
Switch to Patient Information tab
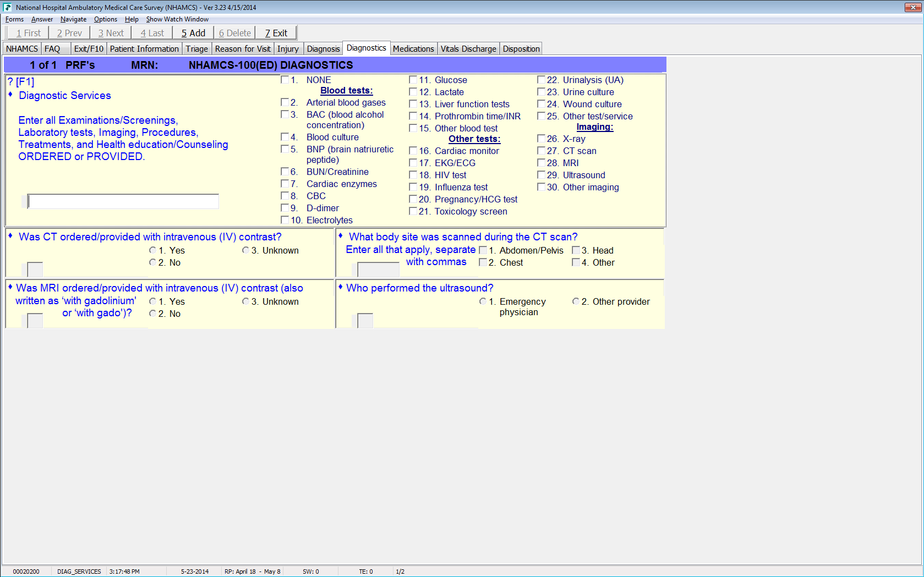[x=144, y=49]
